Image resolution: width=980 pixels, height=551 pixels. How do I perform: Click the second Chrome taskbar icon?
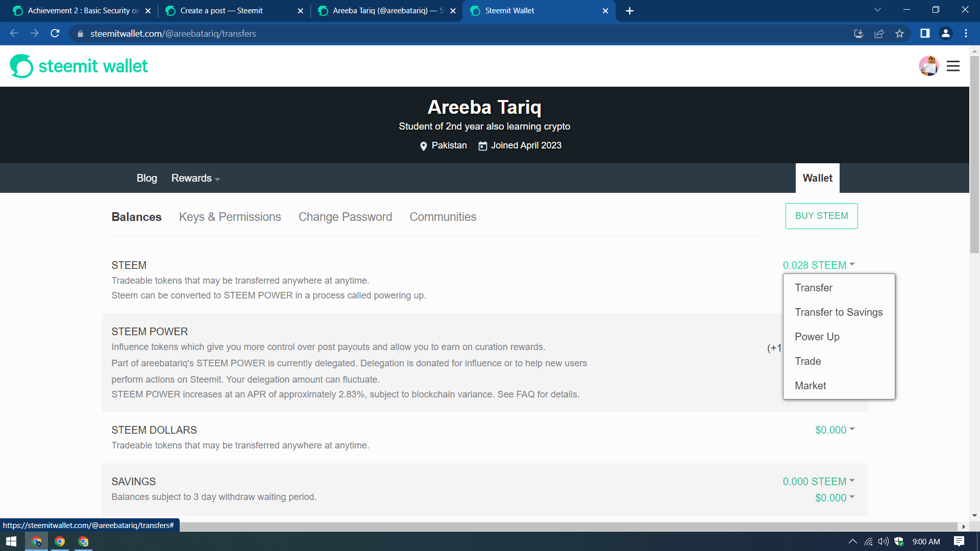pyautogui.click(x=60, y=541)
